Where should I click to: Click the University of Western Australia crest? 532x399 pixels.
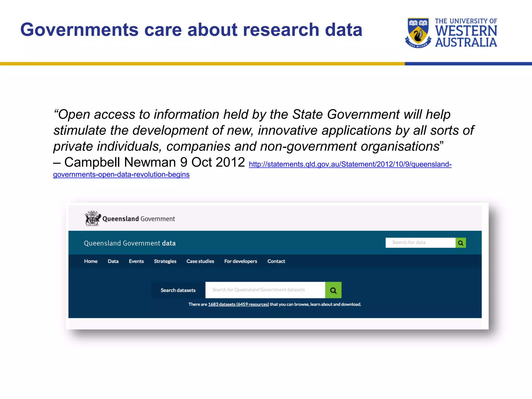(418, 33)
